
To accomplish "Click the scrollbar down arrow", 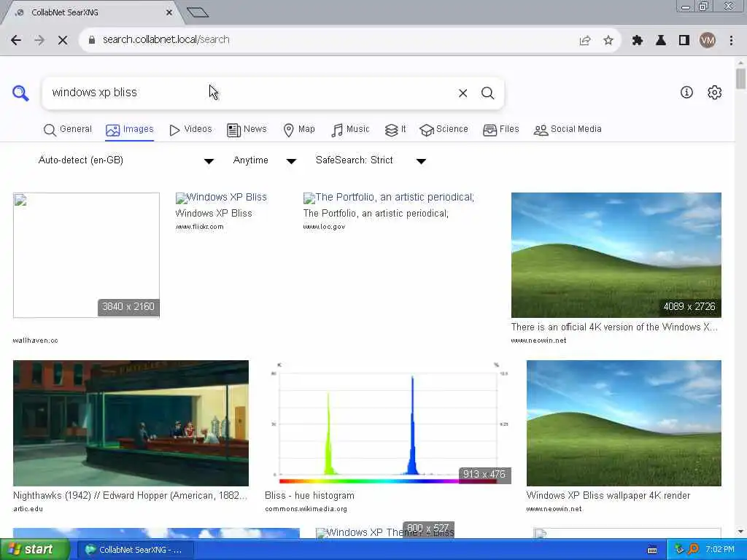I will click(740, 532).
